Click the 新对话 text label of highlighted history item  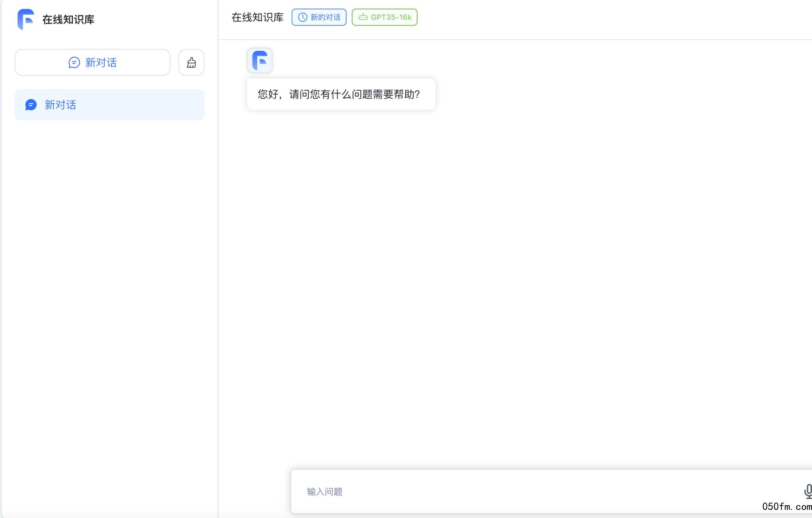[x=60, y=105]
